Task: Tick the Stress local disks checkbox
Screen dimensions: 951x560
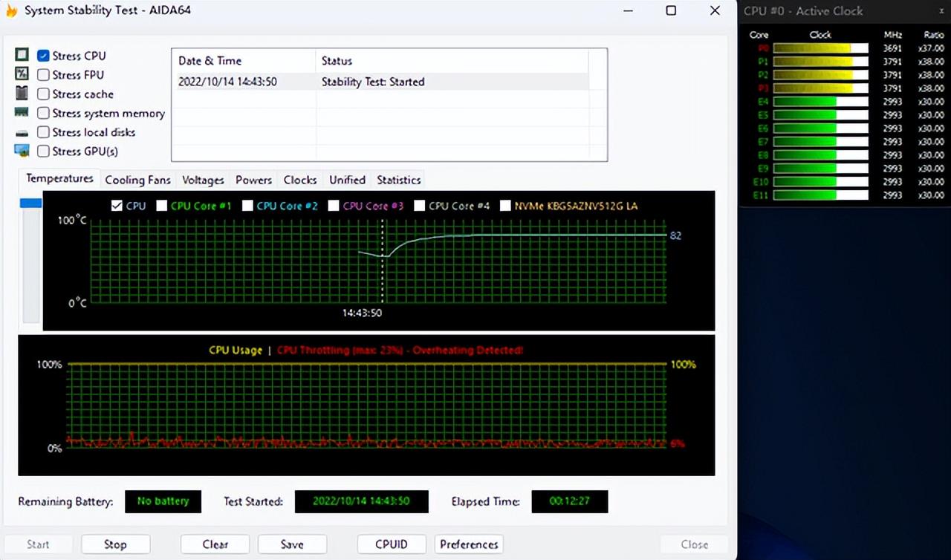Action: (43, 132)
